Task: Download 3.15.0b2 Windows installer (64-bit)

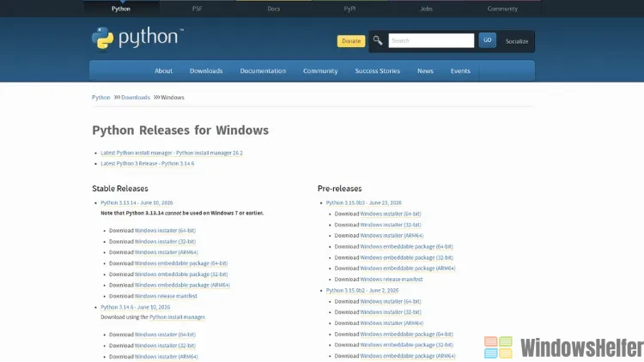Action: click(391, 302)
